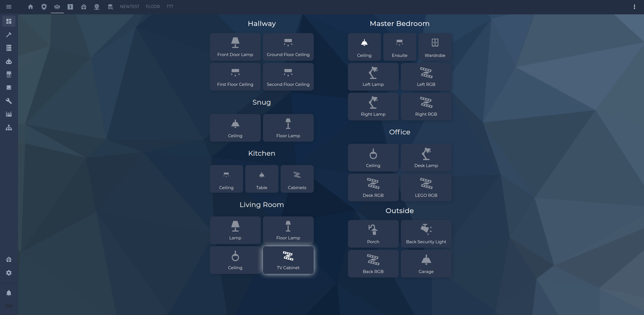Toggle the Kitchen Ceiling light
Viewport: 644px width, 315px height.
226,179
